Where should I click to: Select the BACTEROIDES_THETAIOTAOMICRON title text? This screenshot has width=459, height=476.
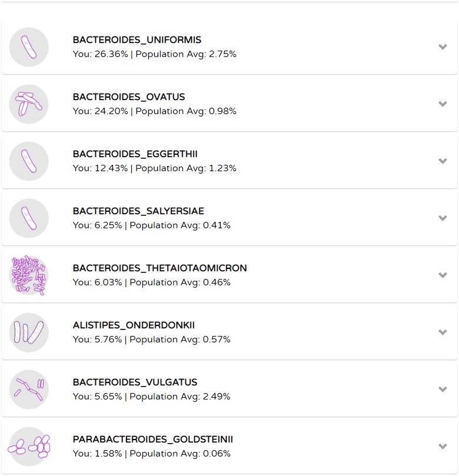159,268
